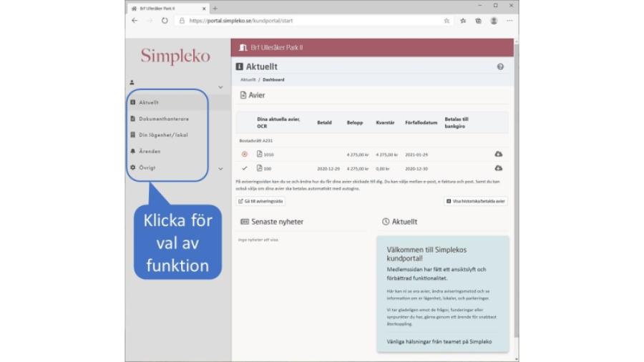Click the forward browser arrow
644x362 pixels.
coord(150,21)
